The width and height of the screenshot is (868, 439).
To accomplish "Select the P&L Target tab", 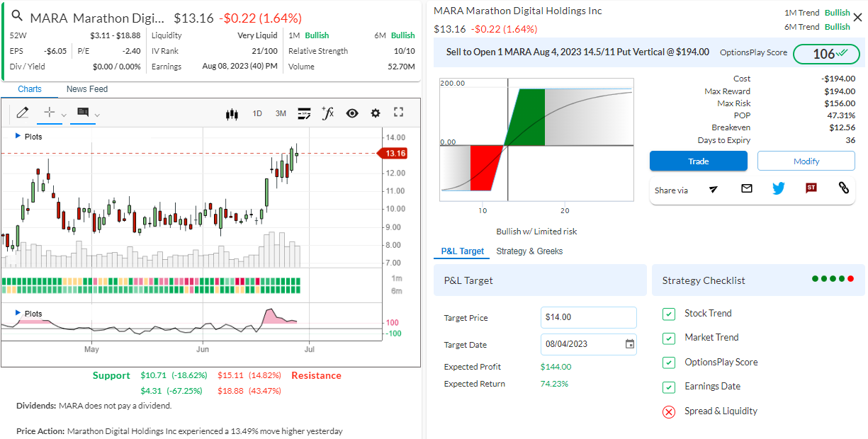I will click(x=463, y=251).
